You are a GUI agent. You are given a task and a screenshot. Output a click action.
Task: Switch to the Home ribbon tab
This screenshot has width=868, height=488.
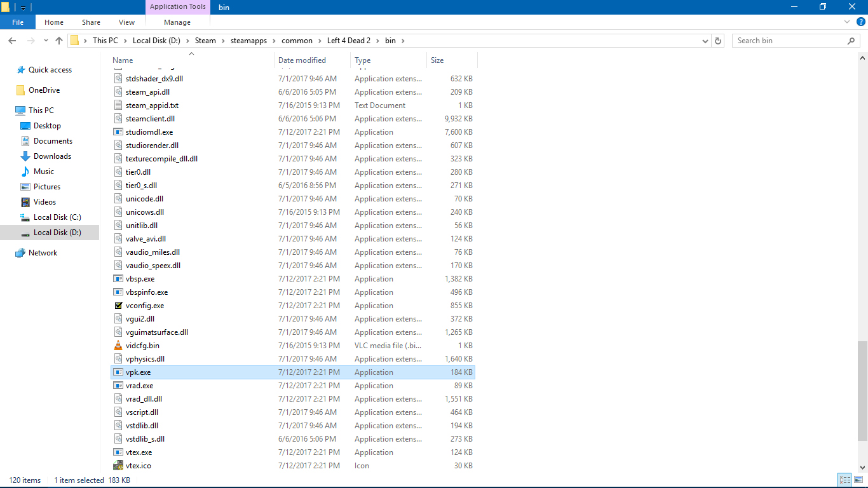click(54, 22)
